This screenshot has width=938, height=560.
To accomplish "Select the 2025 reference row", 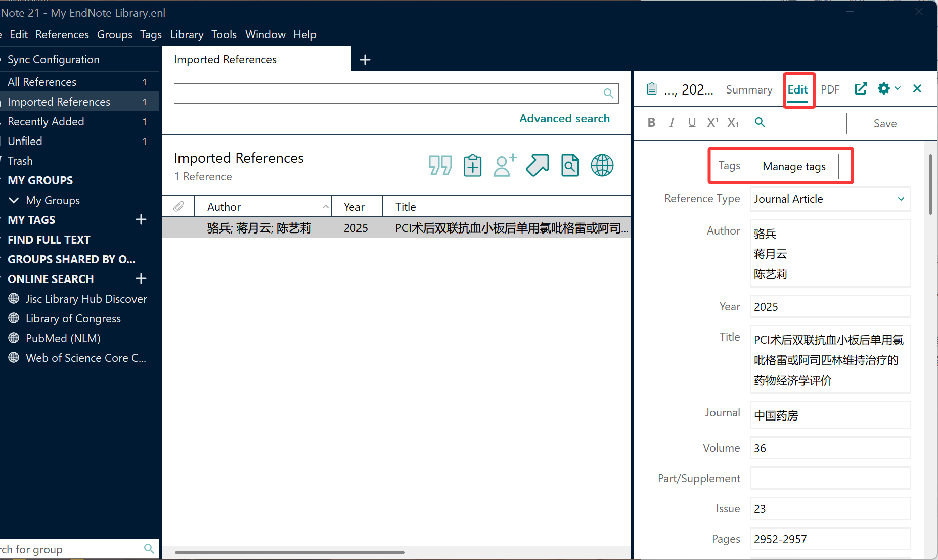I will (396, 228).
